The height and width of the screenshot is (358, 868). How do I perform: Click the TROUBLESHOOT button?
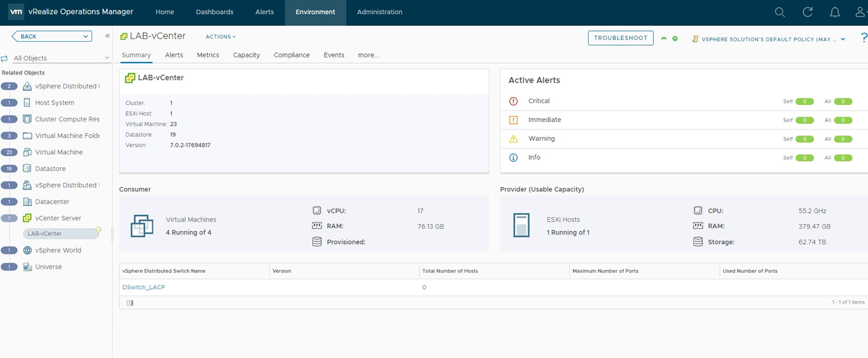621,38
